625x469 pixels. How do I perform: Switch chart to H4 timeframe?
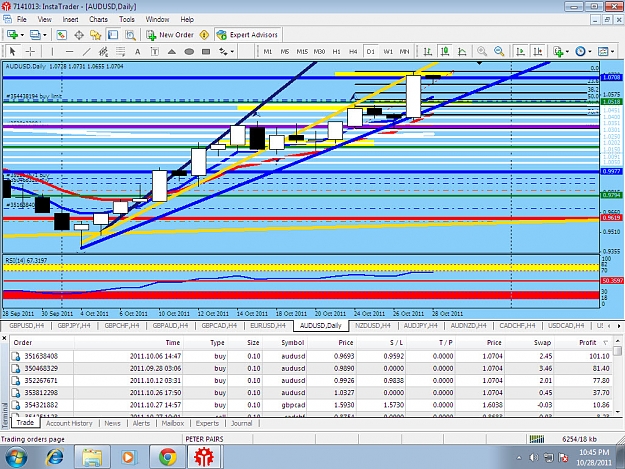point(353,51)
